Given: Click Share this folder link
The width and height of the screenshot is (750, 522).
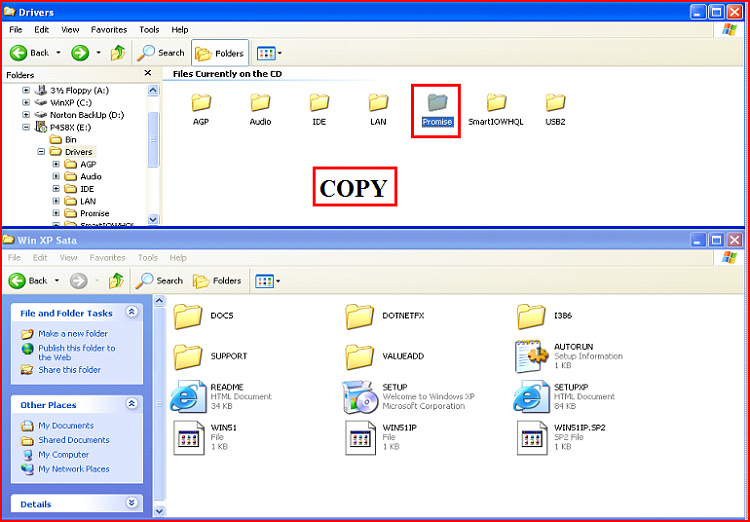Looking at the screenshot, I should [x=69, y=370].
